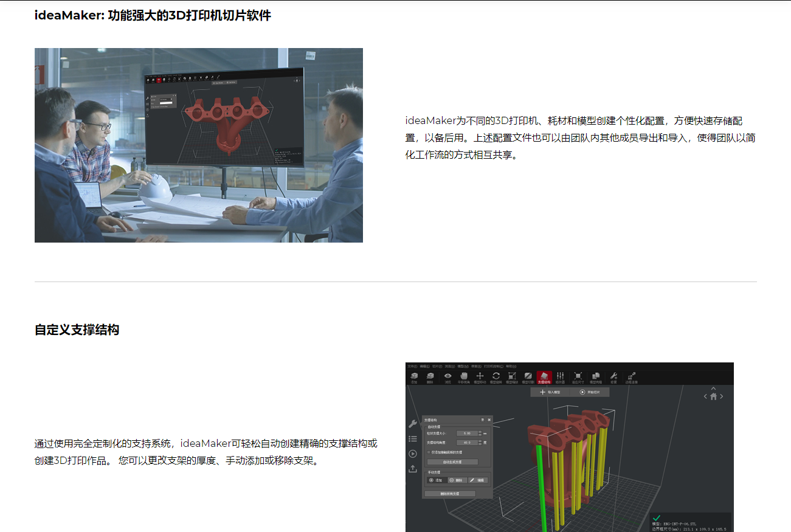791x532 pixels.
Task: Click the home view icon in viewport
Action: point(714,396)
